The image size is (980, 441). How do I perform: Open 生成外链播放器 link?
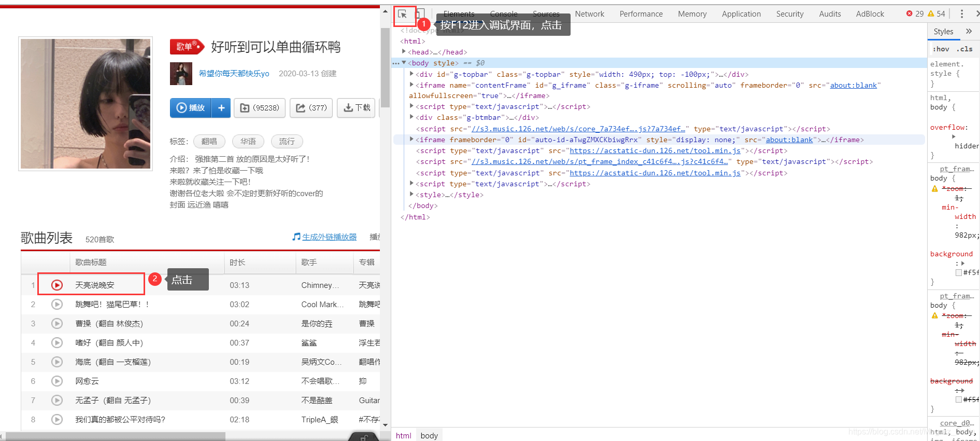329,237
